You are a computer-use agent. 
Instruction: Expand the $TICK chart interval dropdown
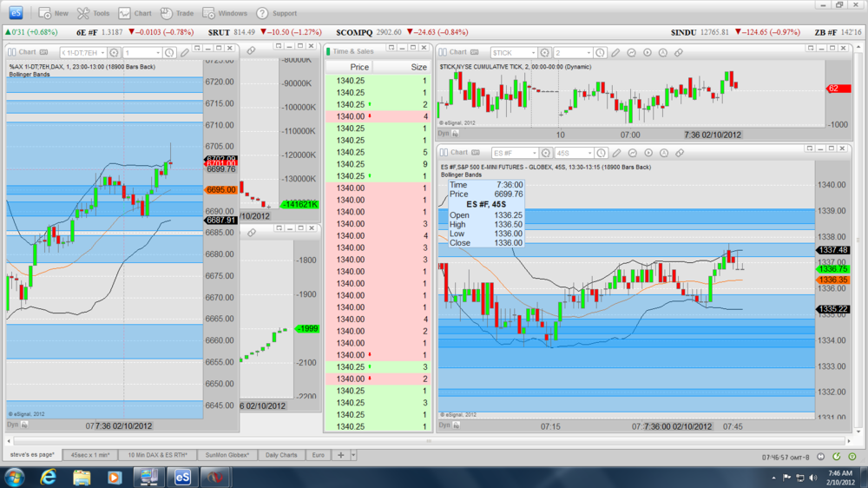pos(589,53)
